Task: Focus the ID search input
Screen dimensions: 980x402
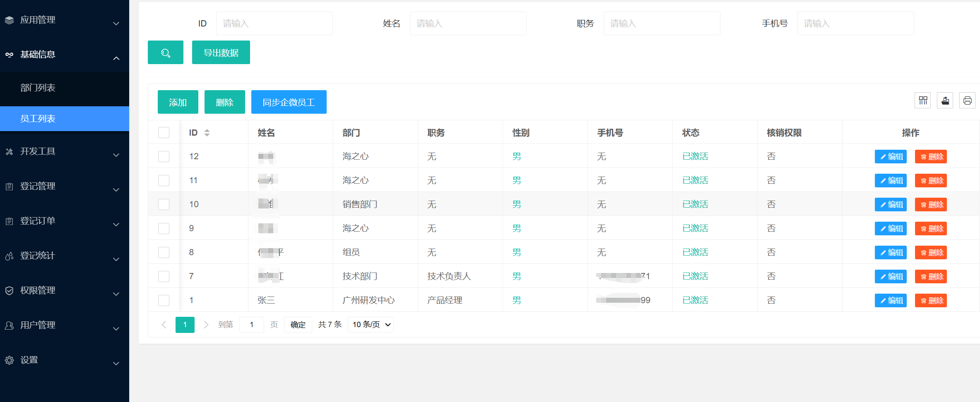Action: click(274, 24)
